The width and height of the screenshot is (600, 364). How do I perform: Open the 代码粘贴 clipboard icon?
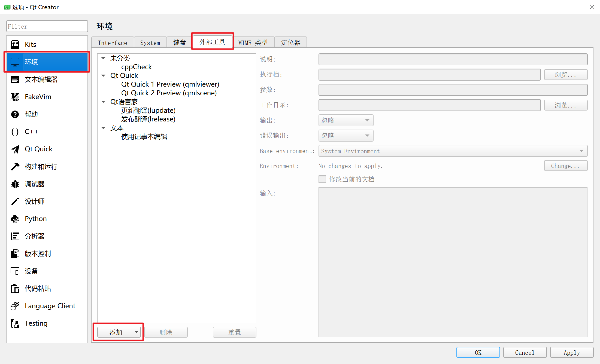pyautogui.click(x=15, y=289)
